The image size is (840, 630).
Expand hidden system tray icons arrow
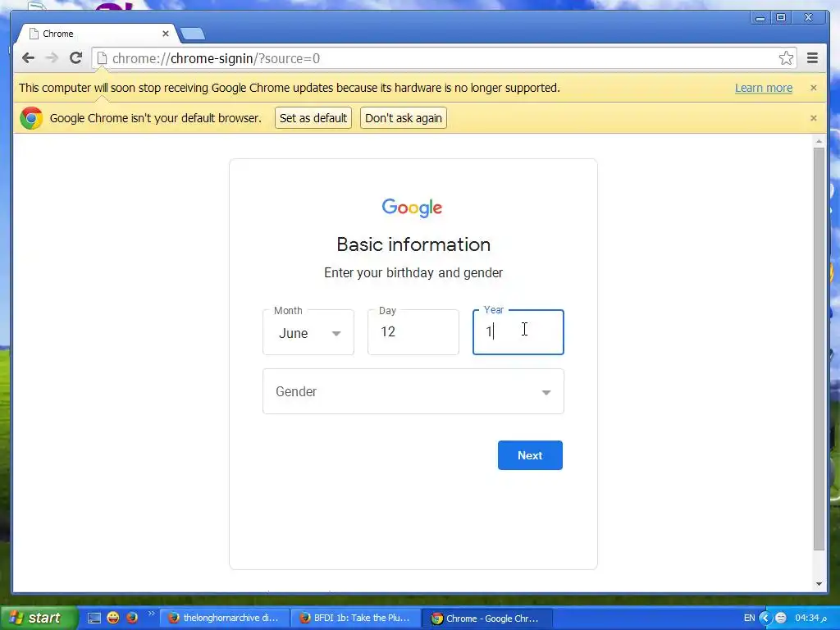(x=765, y=619)
